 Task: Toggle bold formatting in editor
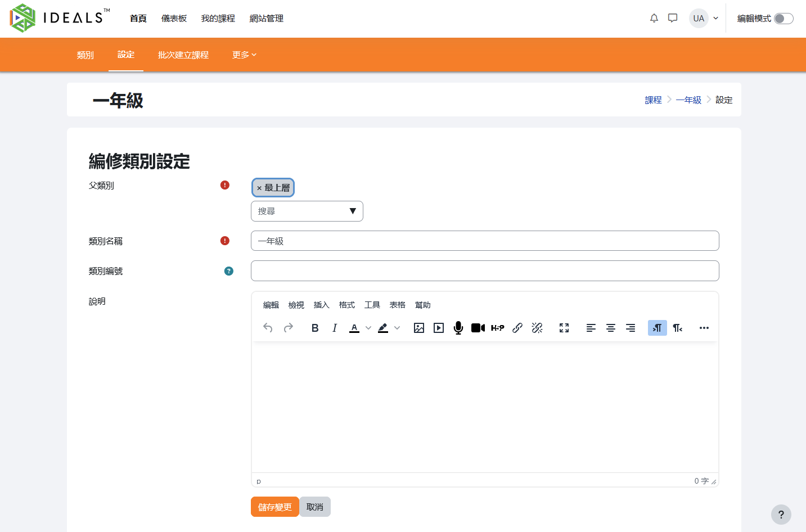tap(315, 328)
